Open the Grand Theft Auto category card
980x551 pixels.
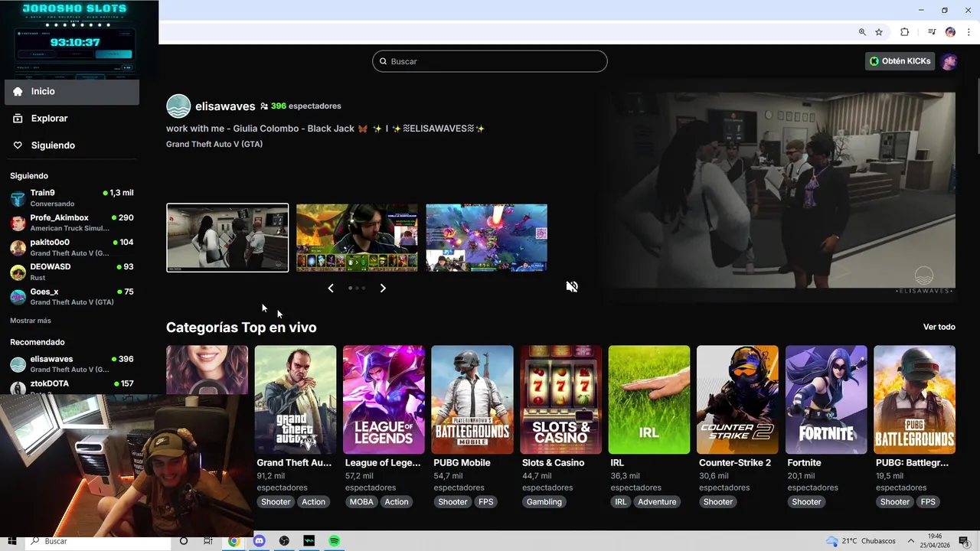coord(296,399)
